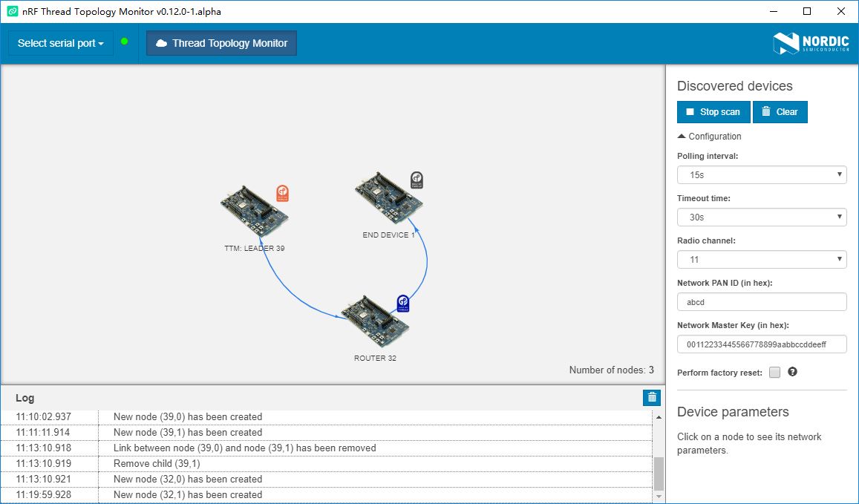Click the 'Number of nodes: 3' text
859x504 pixels.
[x=611, y=370]
